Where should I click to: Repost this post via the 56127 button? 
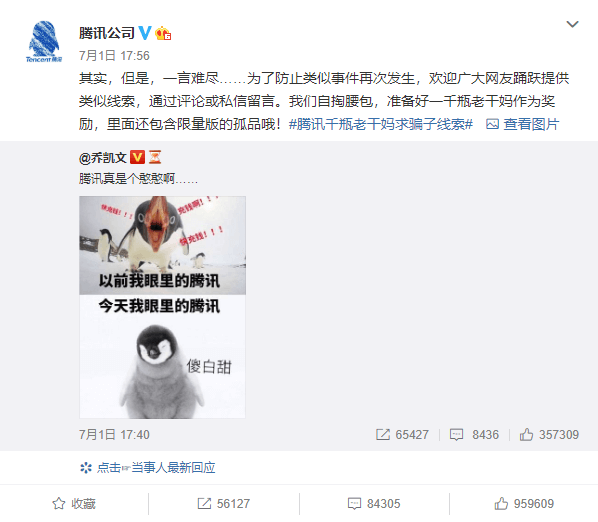pyautogui.click(x=223, y=504)
